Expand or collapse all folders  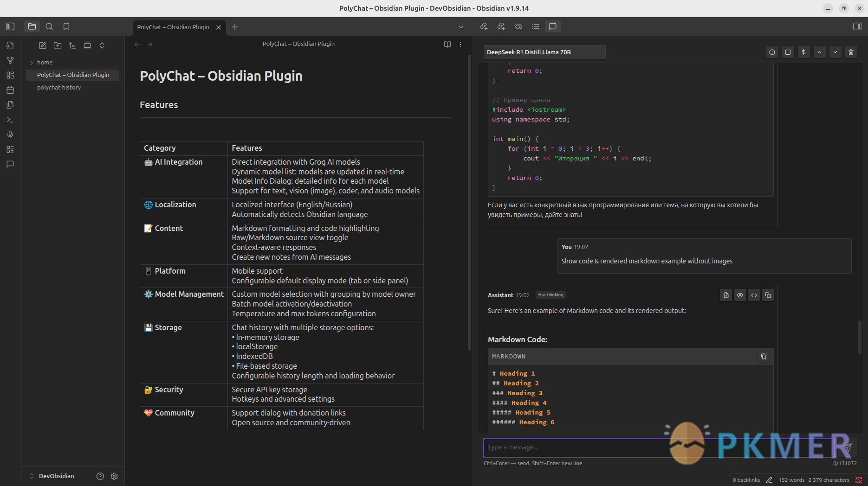point(102,45)
